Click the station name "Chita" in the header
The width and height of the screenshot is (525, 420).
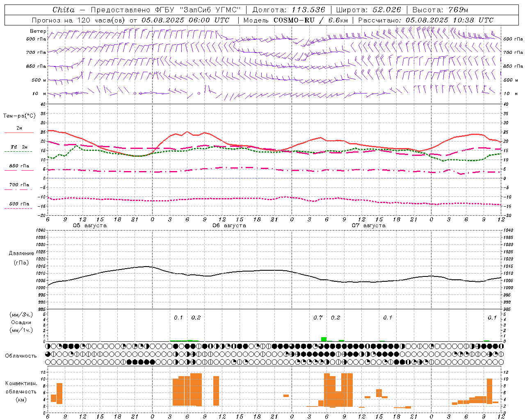coord(64,10)
